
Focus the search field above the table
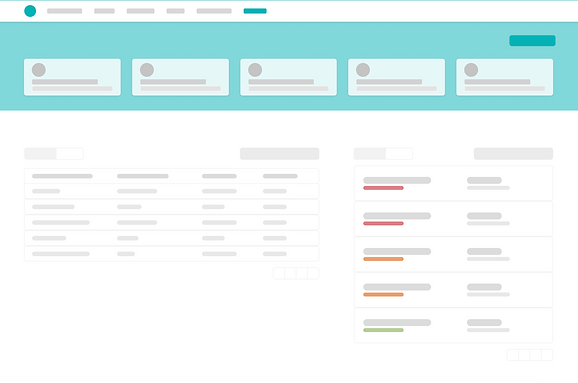click(x=279, y=154)
